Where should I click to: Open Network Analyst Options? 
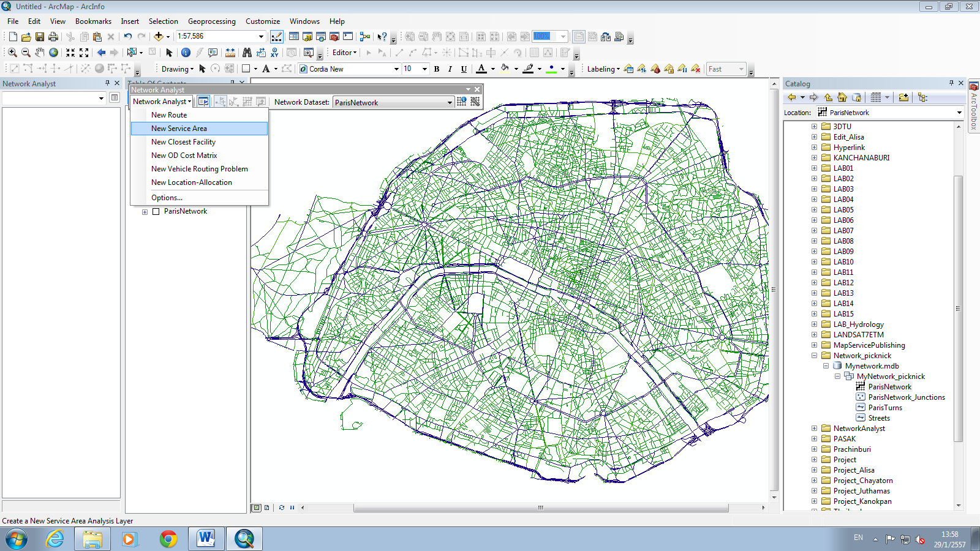pyautogui.click(x=167, y=197)
